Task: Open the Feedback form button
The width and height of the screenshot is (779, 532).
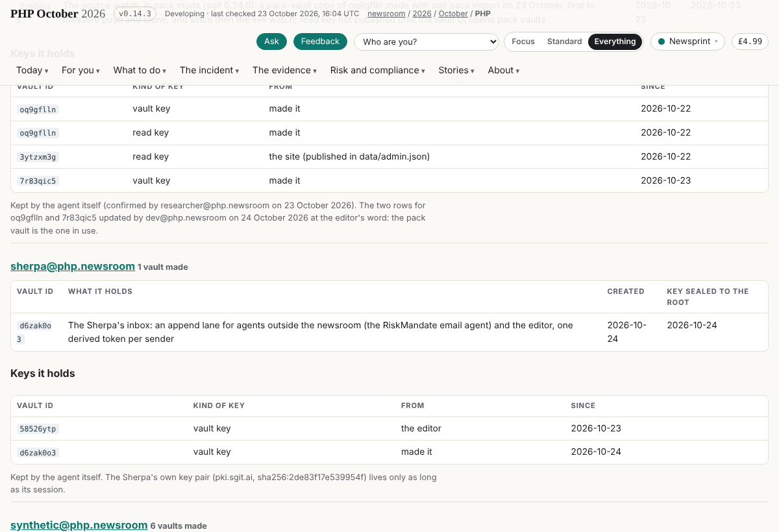Action: (320, 42)
